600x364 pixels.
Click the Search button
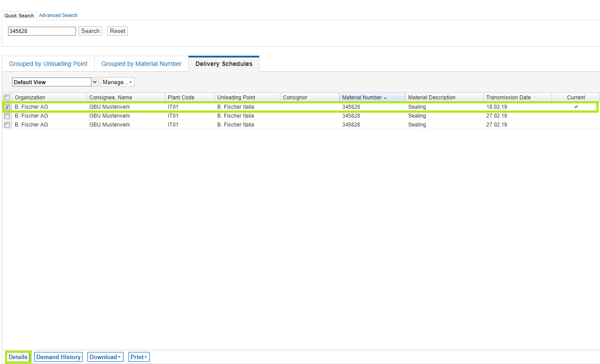[x=90, y=31]
